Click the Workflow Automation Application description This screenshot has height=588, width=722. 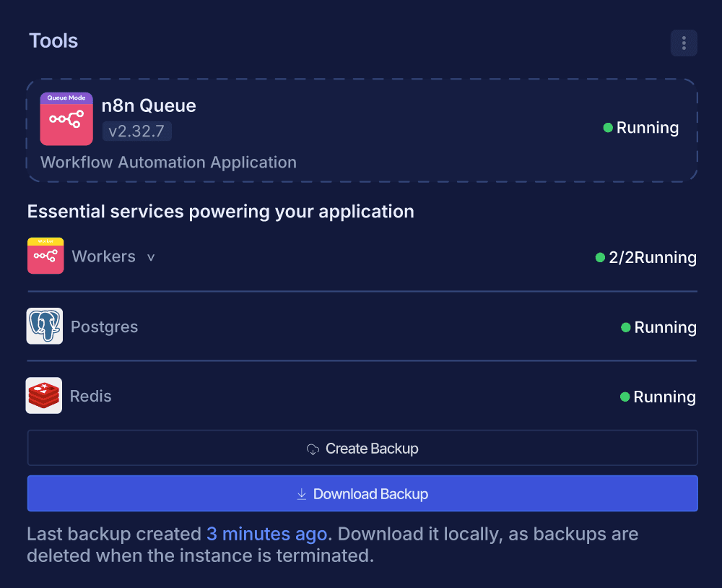pos(168,163)
